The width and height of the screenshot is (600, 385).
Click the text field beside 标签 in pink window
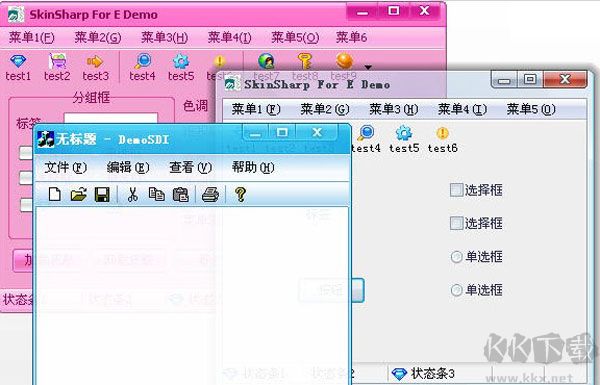[111, 118]
